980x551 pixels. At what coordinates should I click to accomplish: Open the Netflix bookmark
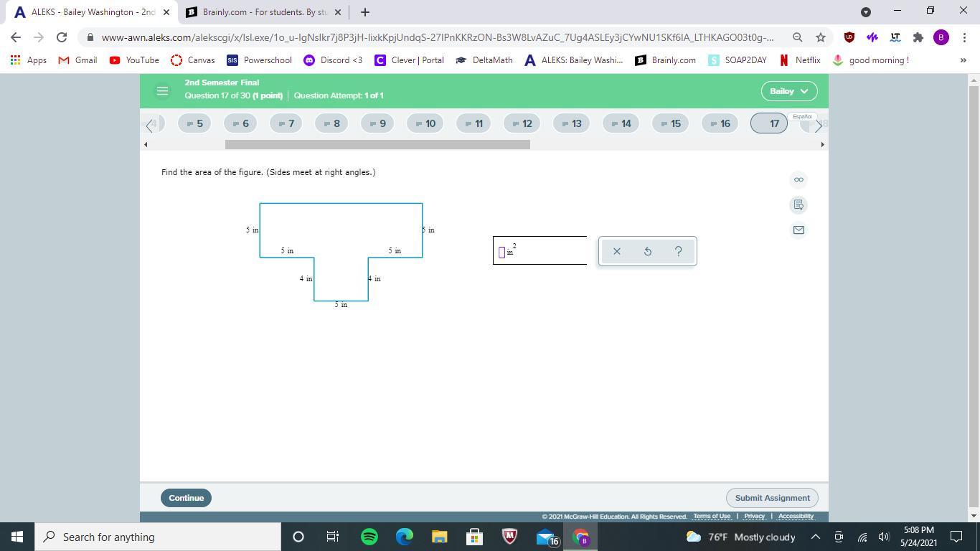pyautogui.click(x=800, y=60)
